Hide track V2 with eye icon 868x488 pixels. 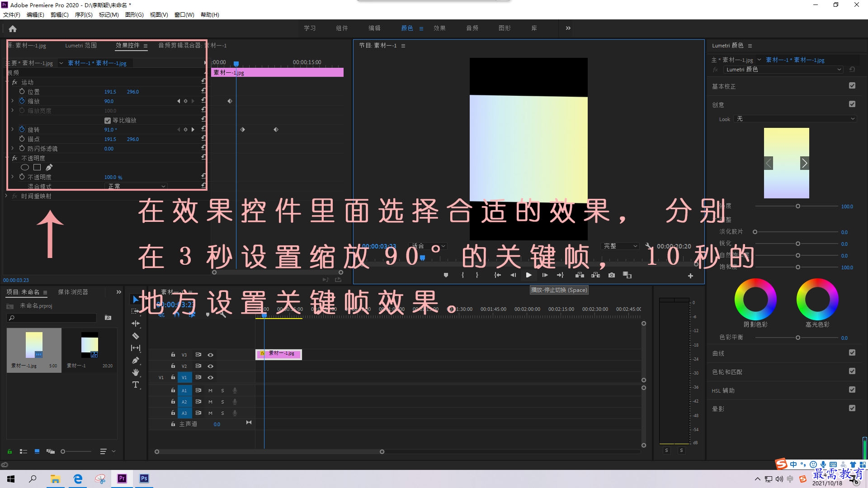(x=210, y=366)
